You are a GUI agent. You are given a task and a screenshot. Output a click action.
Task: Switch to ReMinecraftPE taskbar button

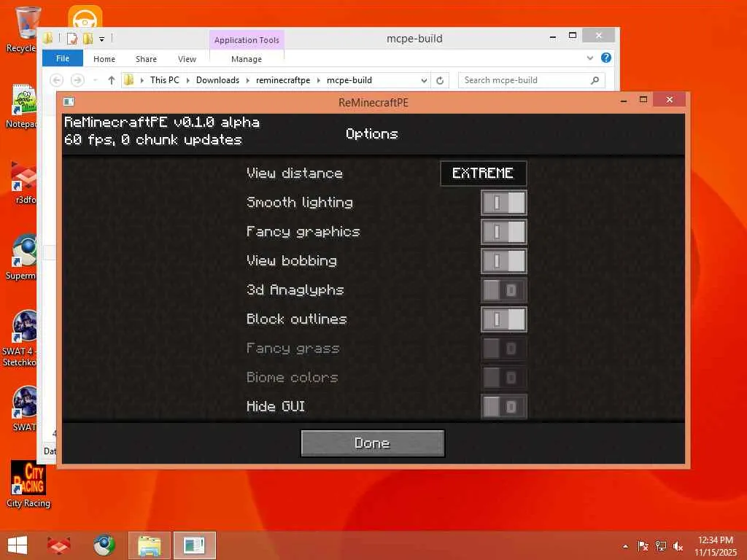[x=194, y=545]
